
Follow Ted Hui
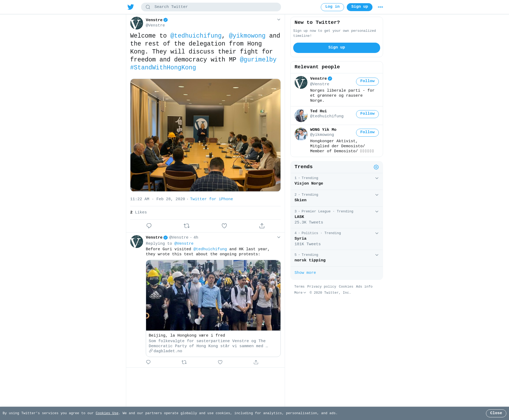click(x=367, y=114)
